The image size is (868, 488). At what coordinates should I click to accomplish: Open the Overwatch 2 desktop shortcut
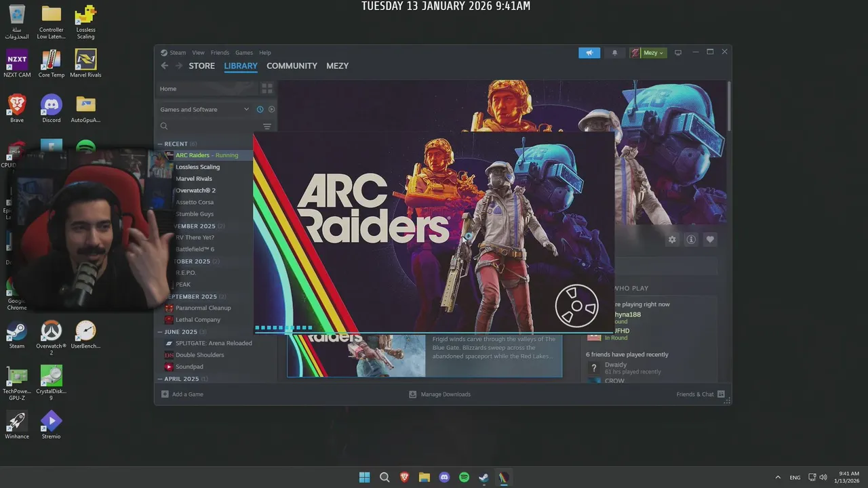coord(51,338)
